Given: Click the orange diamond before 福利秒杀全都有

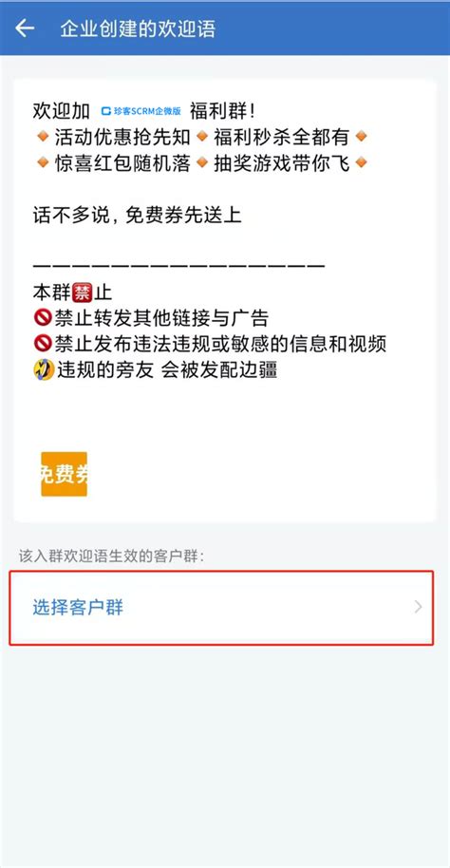Looking at the screenshot, I should click(202, 137).
